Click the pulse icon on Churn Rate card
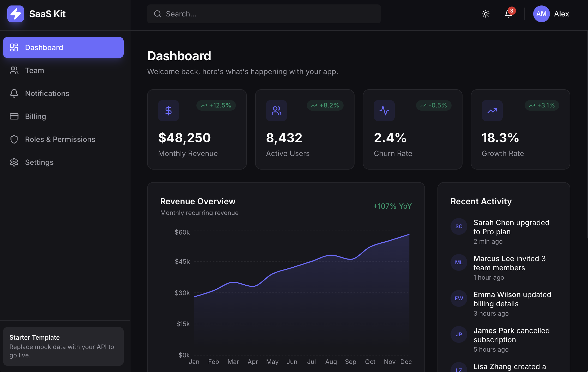588x372 pixels. (x=384, y=111)
